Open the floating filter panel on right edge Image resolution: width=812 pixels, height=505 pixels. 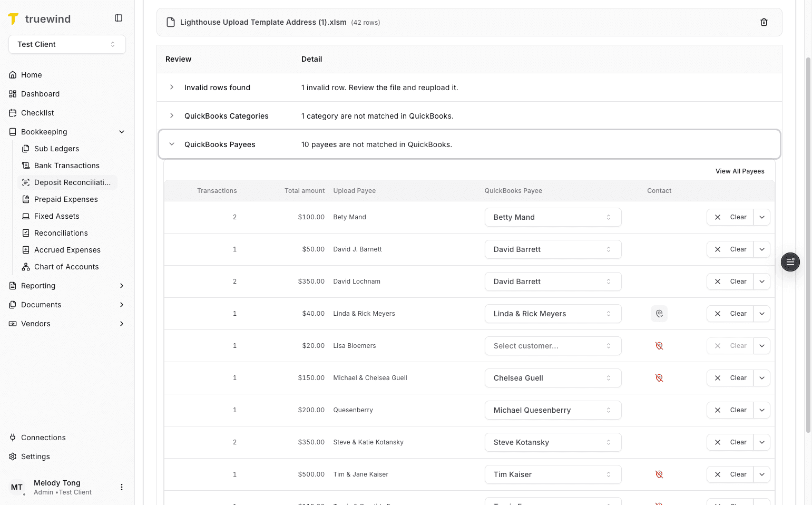point(790,262)
